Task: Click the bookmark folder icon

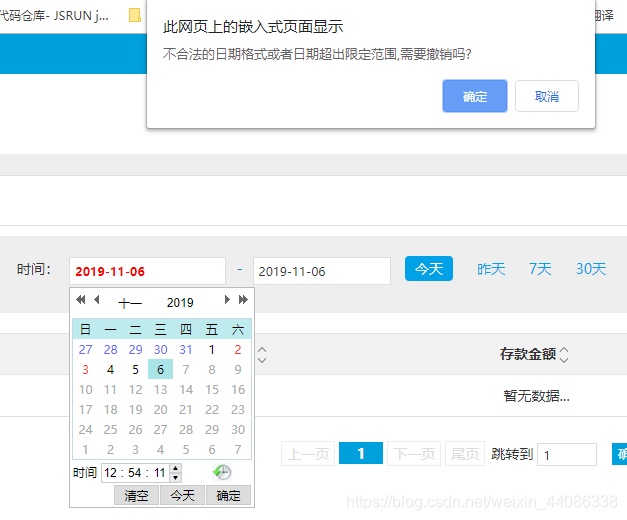Action: 135,16
